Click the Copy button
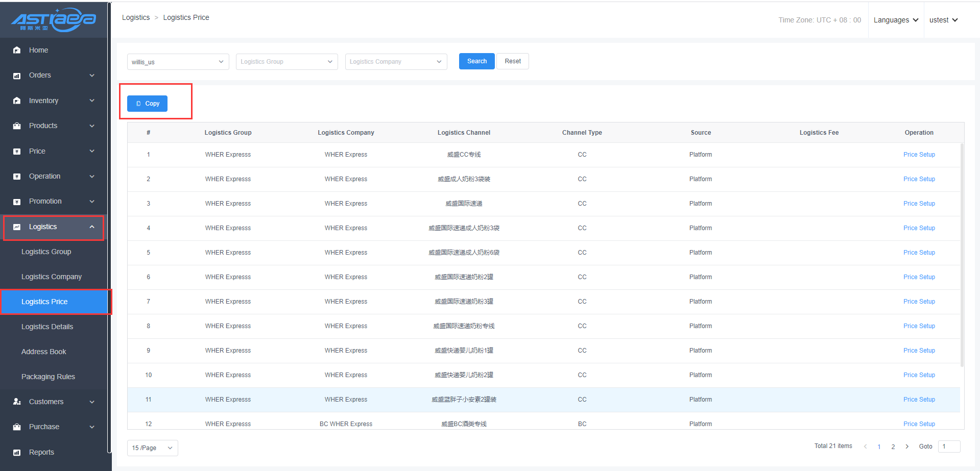 (147, 104)
